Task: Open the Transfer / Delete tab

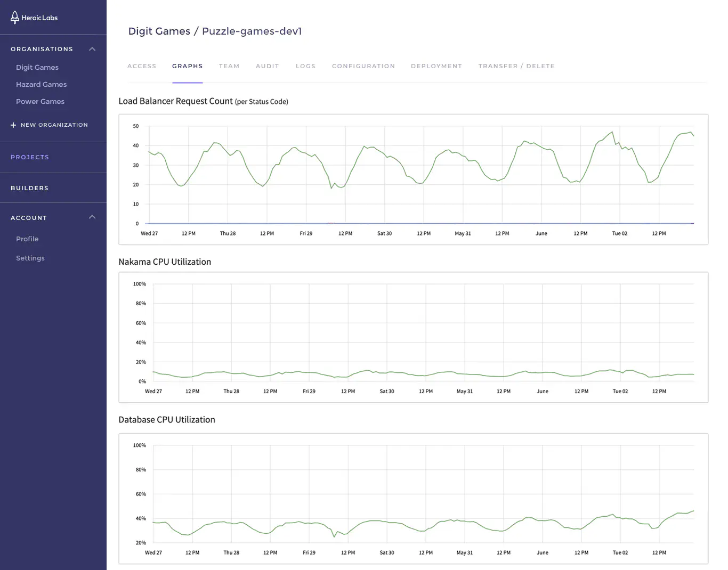Action: [x=516, y=66]
